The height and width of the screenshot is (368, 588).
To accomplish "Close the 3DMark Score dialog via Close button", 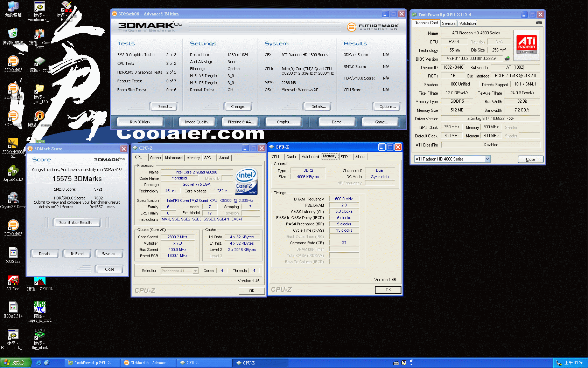I will (110, 269).
